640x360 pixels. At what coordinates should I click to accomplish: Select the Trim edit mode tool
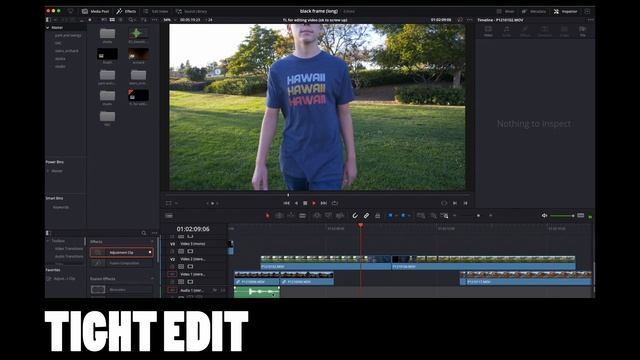[279, 216]
